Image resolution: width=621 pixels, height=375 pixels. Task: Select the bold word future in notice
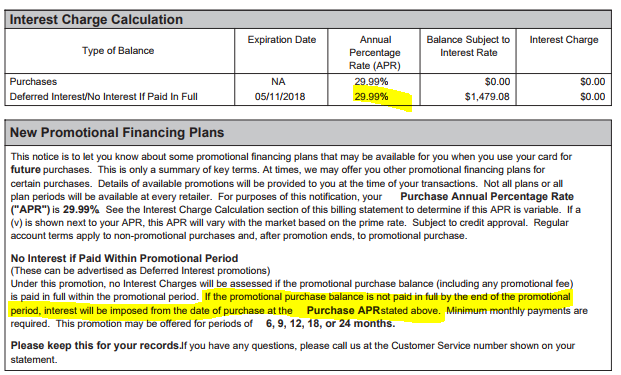pyautogui.click(x=25, y=169)
